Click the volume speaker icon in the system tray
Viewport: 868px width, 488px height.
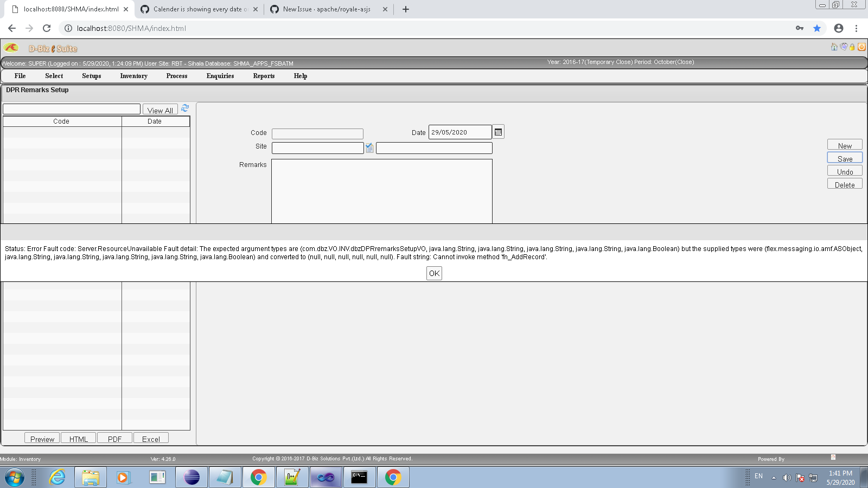click(x=787, y=478)
